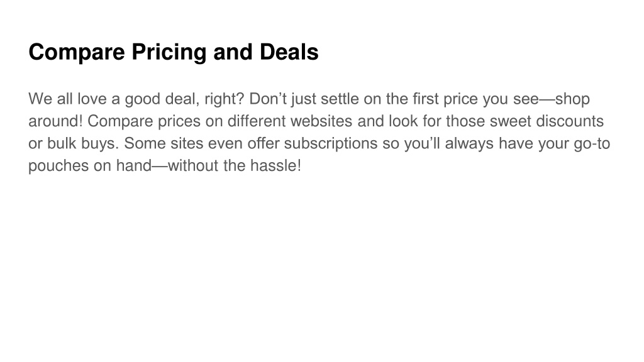Click the word 'Pricing' in the heading
The image size is (644, 362).
pos(169,53)
